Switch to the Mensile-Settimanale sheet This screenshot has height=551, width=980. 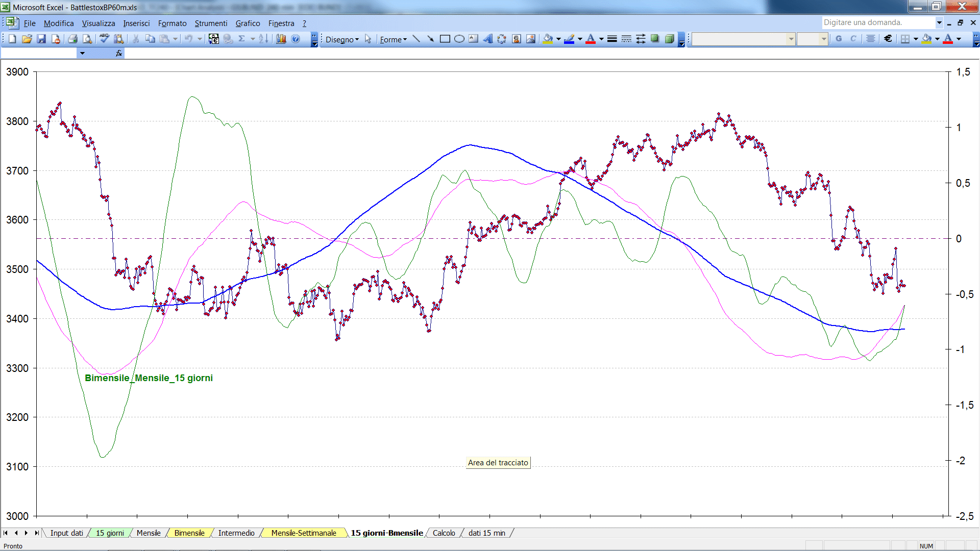[x=304, y=533]
